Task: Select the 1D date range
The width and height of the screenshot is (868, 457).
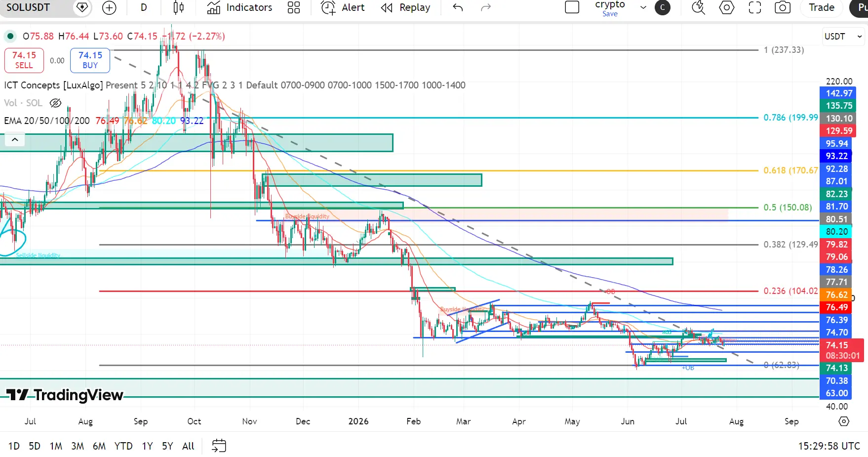Action: (x=14, y=446)
